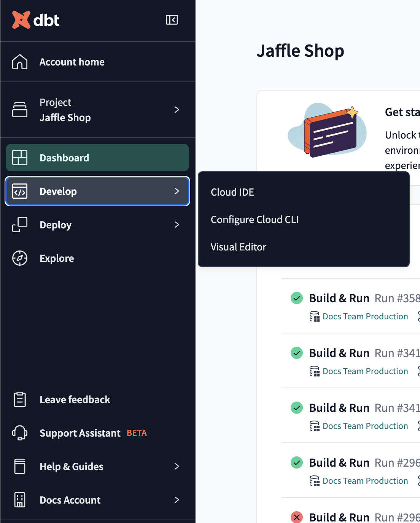
Task: Expand the Deploy menu
Action: [177, 225]
